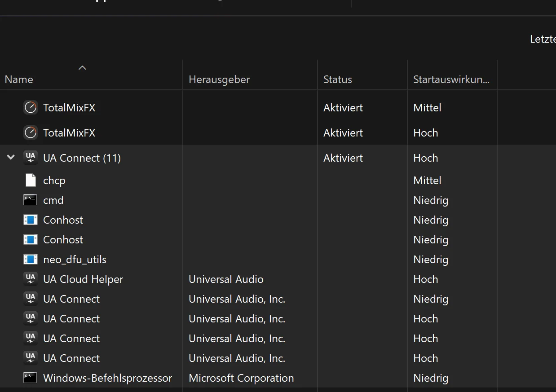
Task: Click the "Aktiviert" status of UA Connect (11)
Action: coord(343,158)
